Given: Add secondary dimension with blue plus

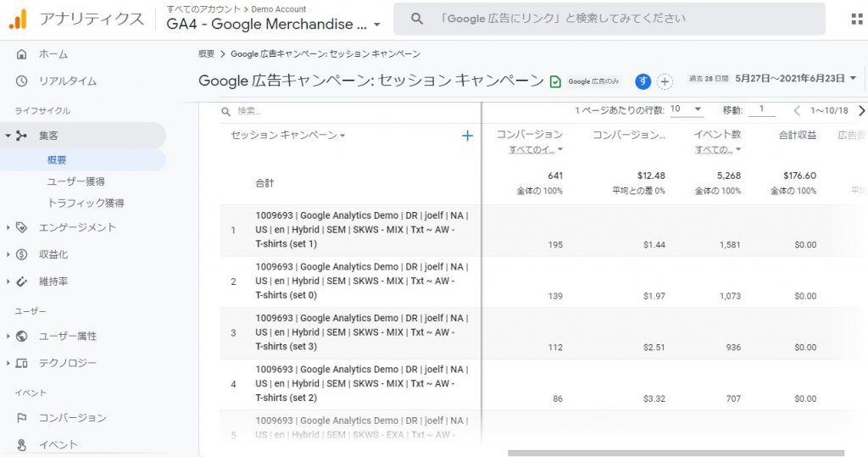Looking at the screenshot, I should point(467,136).
